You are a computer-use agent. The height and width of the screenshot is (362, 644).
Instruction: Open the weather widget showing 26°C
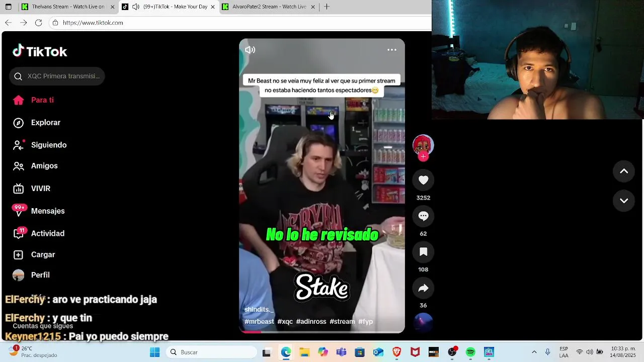click(33, 352)
